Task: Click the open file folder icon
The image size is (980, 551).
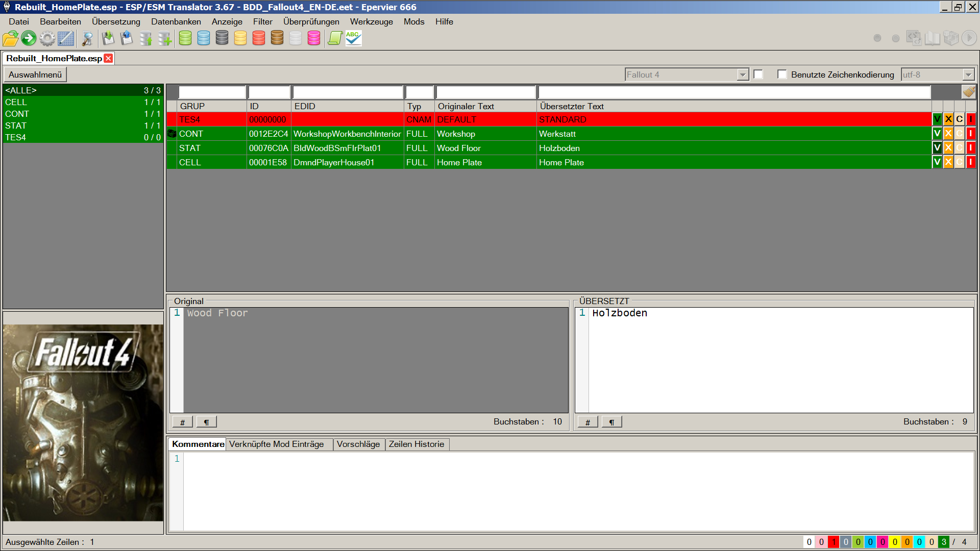Action: (10, 38)
